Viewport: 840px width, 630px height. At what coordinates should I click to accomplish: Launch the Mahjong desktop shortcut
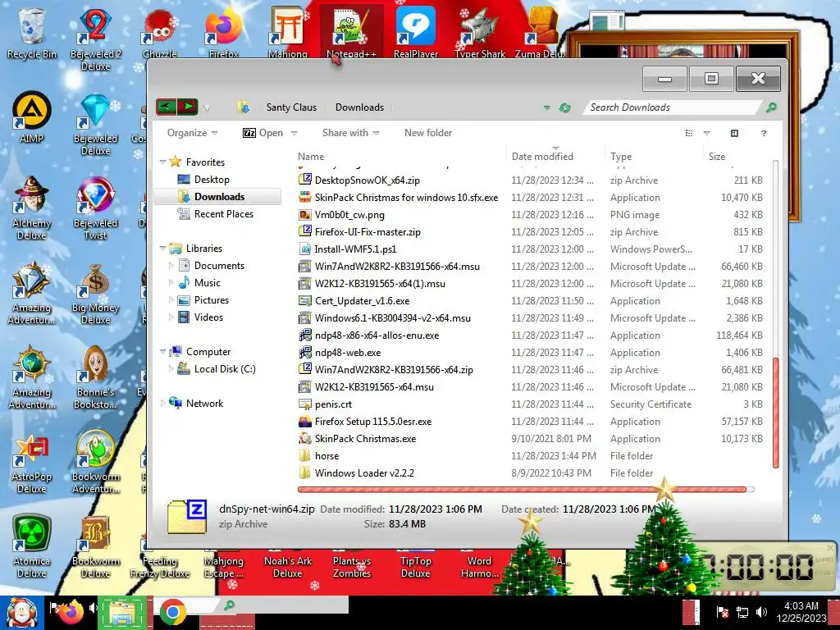[x=288, y=31]
